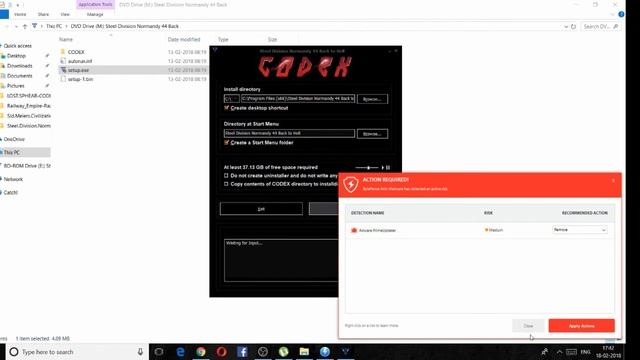This screenshot has height=360, width=640.
Task: Open the Home ribbon tab
Action: coord(20,14)
